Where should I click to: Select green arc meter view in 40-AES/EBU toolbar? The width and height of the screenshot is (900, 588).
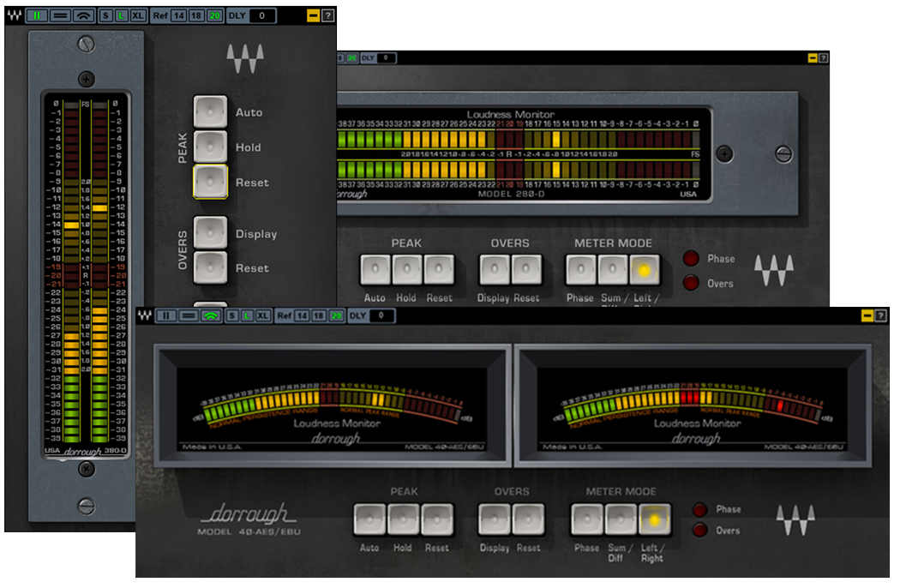coord(211,315)
